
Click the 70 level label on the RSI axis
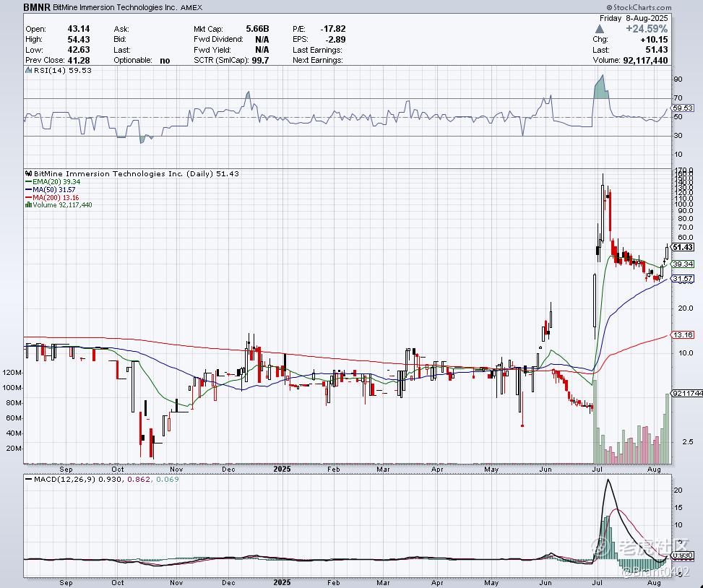678,98
